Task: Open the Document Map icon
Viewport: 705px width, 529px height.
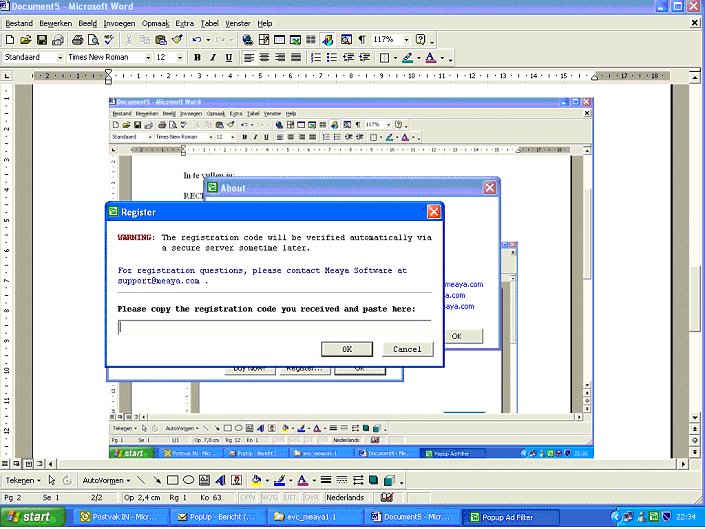Action: coord(346,40)
